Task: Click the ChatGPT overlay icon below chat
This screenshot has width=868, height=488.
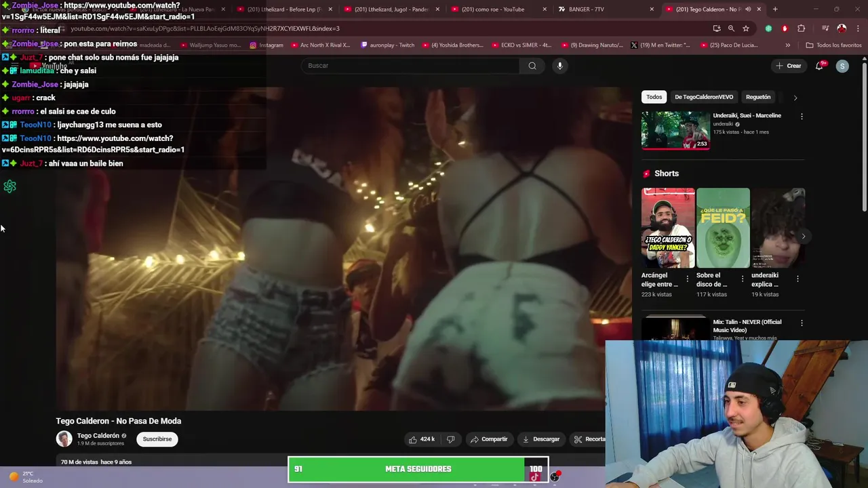Action: pos(9,186)
